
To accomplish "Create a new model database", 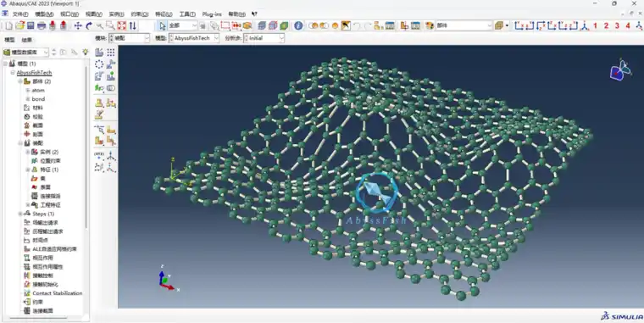I will coord(9,26).
